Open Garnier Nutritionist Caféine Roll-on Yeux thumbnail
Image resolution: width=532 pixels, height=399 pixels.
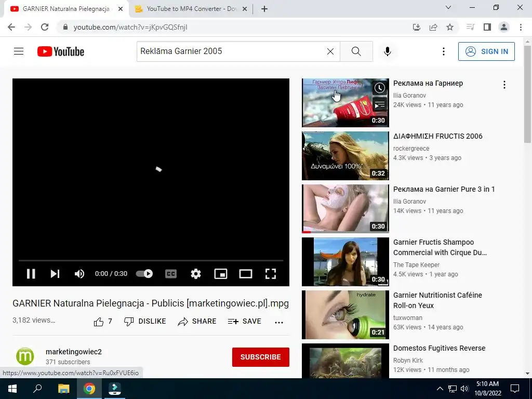pyautogui.click(x=345, y=314)
